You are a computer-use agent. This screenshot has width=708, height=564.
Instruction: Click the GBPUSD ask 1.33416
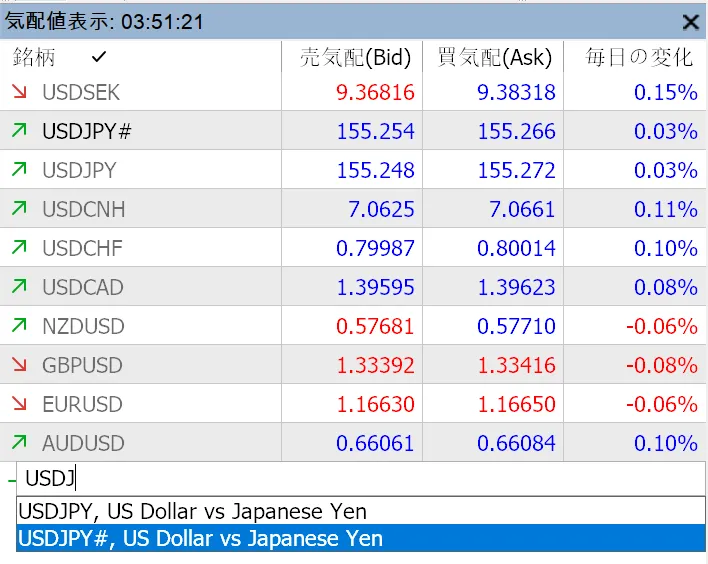pyautogui.click(x=517, y=365)
